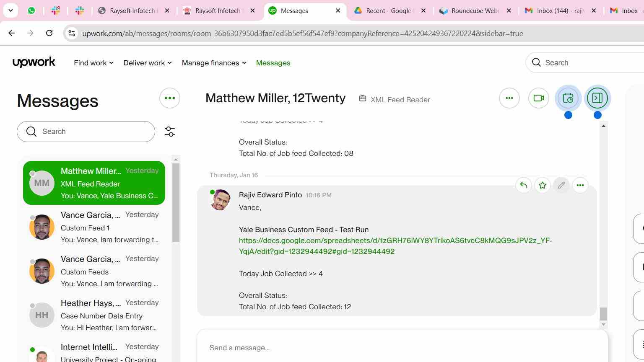Open Heather Hays Case Number Data Entry chat
Viewport: 644px width, 362px height.
pyautogui.click(x=94, y=315)
